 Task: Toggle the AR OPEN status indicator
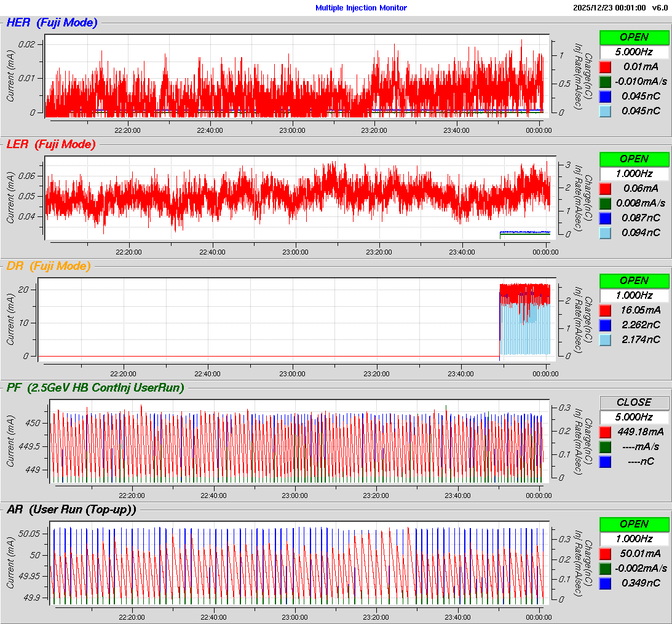pos(634,524)
